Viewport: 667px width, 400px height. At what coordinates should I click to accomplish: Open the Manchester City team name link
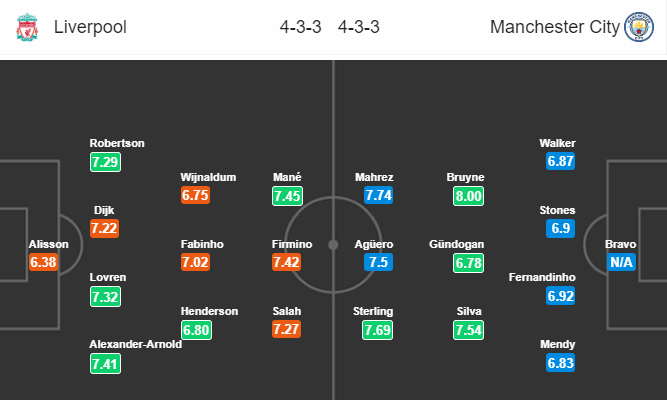click(555, 27)
